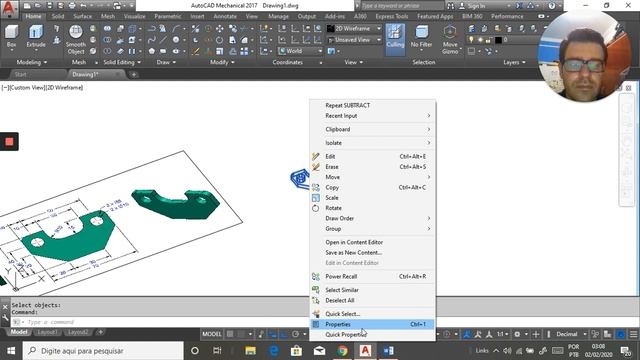Add a new drawing tab with plus

tap(134, 75)
